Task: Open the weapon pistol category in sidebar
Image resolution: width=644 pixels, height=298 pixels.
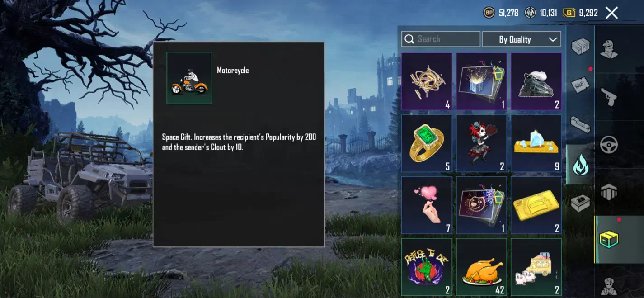Action: [609, 96]
